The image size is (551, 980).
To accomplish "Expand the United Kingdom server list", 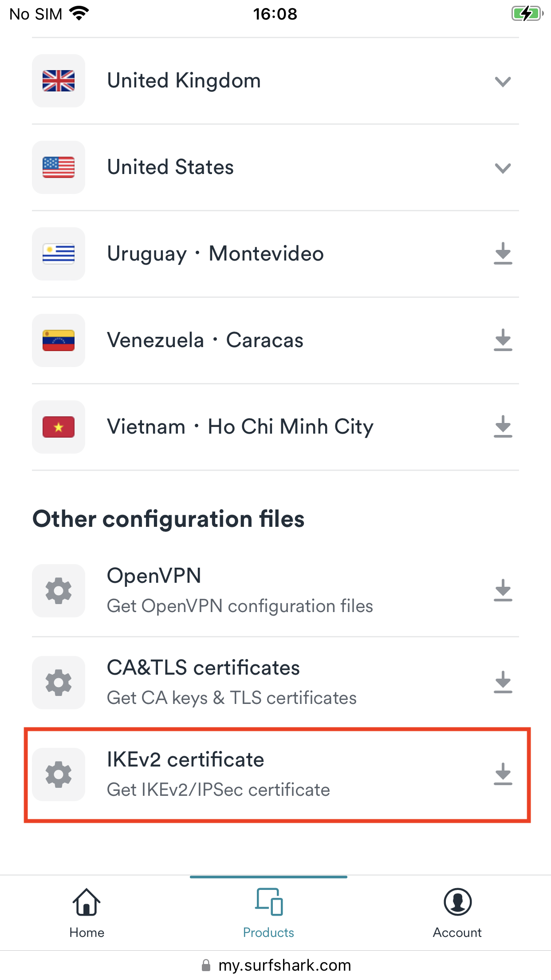I will click(x=503, y=82).
